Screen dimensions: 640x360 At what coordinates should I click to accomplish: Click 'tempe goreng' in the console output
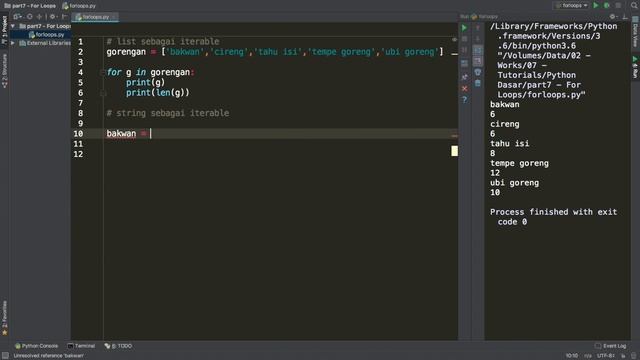point(519,163)
